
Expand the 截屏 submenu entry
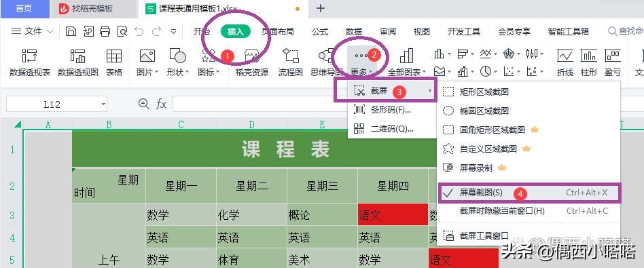392,91
